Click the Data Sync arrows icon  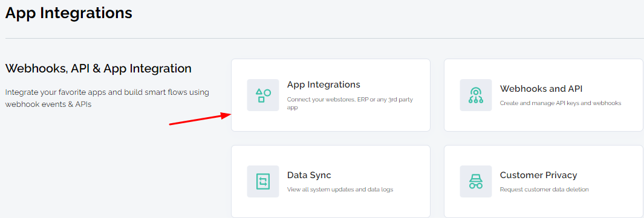263,181
